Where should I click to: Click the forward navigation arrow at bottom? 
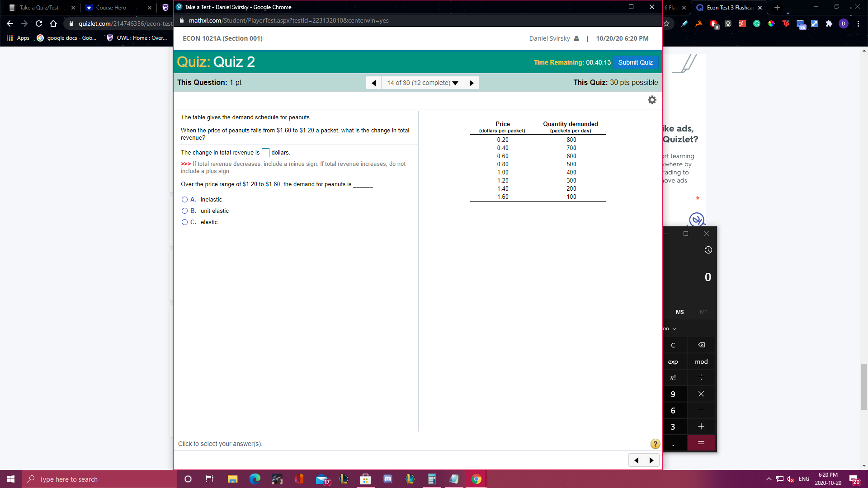coord(651,460)
